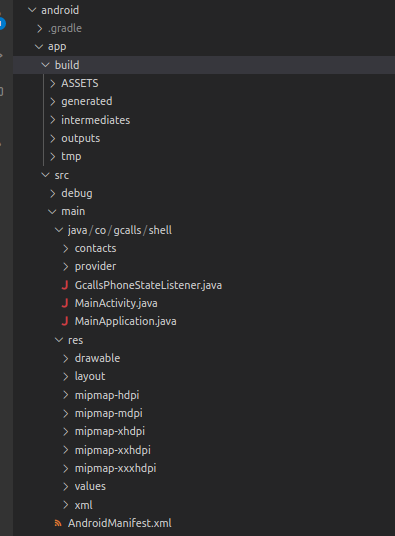This screenshot has height=536, width=395.
Task: Expand the tmp folder chevron
Action: 53,157
